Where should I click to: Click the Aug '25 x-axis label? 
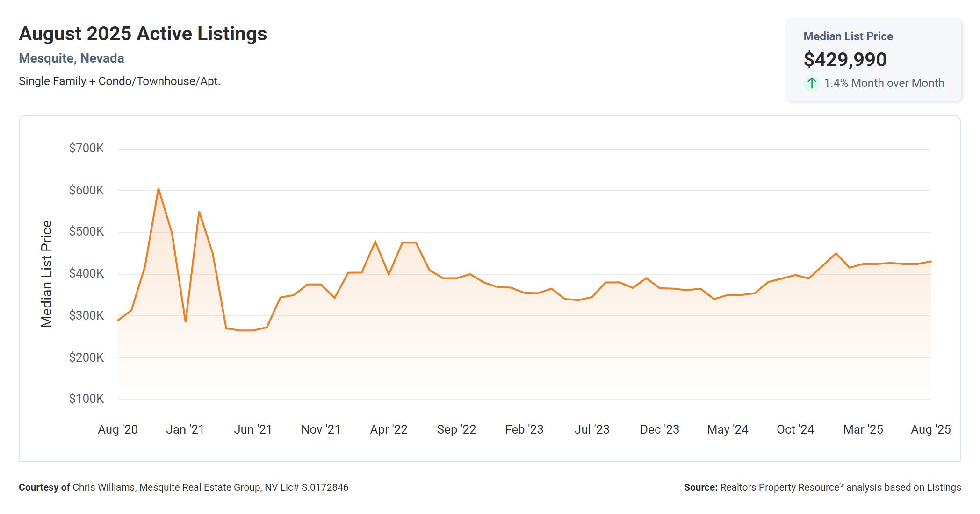tap(930, 429)
